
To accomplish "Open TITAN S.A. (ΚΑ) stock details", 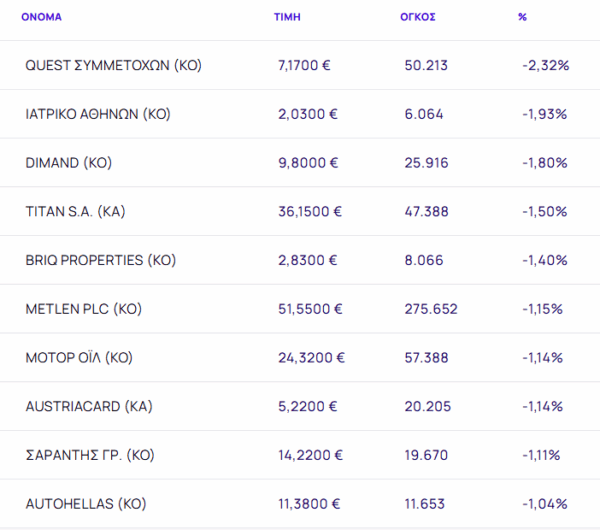I will [75, 211].
